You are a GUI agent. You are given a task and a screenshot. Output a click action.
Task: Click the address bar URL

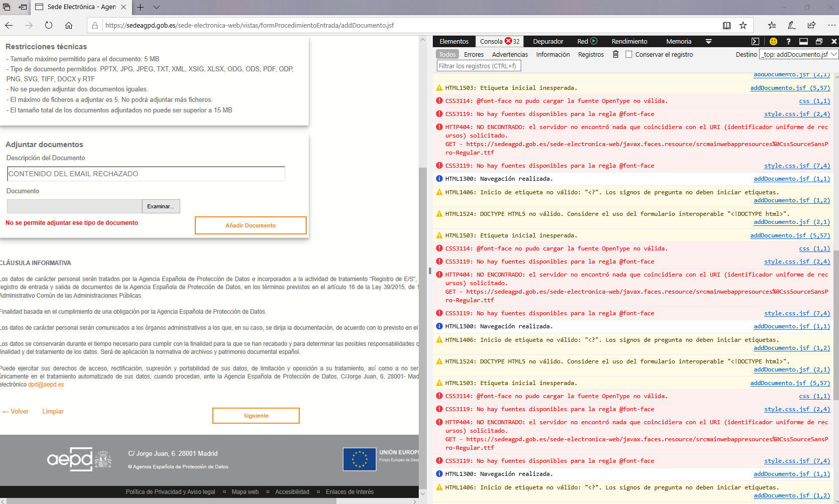tap(250, 25)
